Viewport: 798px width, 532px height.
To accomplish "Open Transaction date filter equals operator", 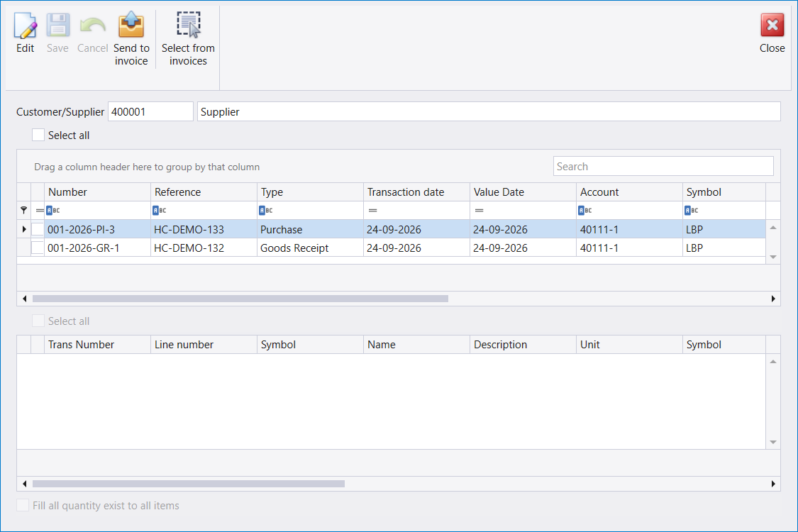I will click(373, 210).
